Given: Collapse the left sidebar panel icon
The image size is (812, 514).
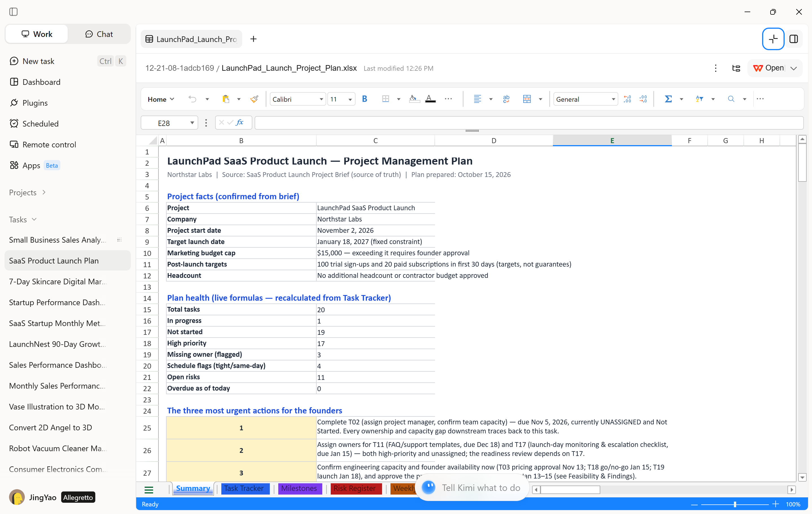Looking at the screenshot, I should pos(14,12).
